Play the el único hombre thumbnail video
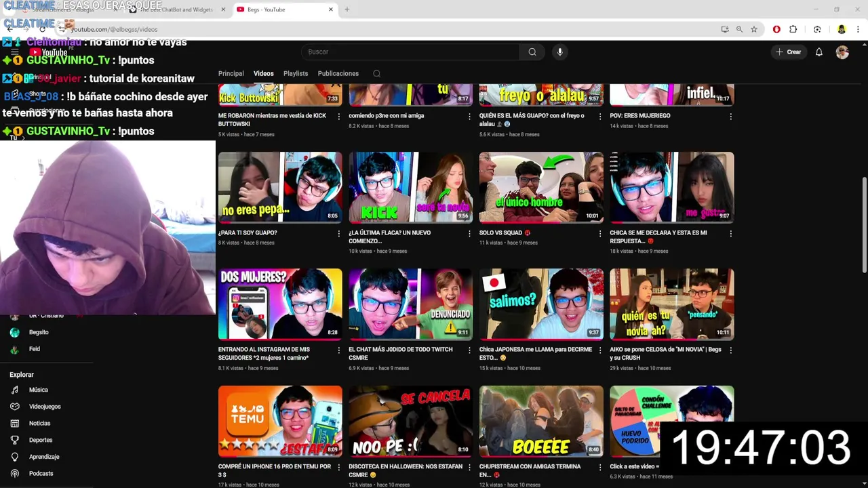The image size is (868, 488). tap(541, 187)
